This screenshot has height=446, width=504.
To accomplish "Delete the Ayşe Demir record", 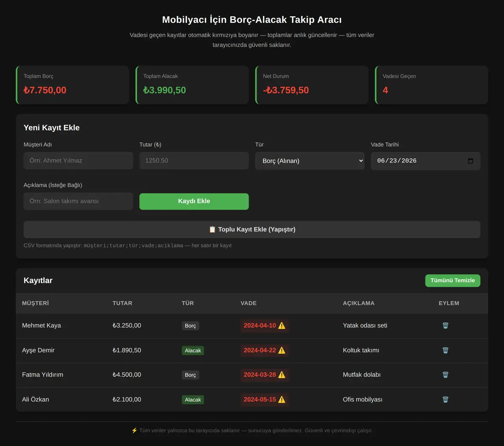I will coord(446,350).
